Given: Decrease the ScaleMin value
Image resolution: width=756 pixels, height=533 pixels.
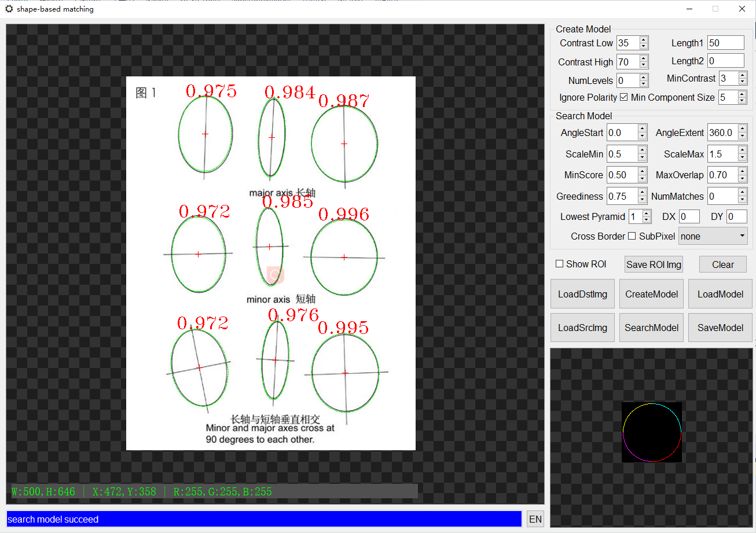Looking at the screenshot, I should click(642, 157).
